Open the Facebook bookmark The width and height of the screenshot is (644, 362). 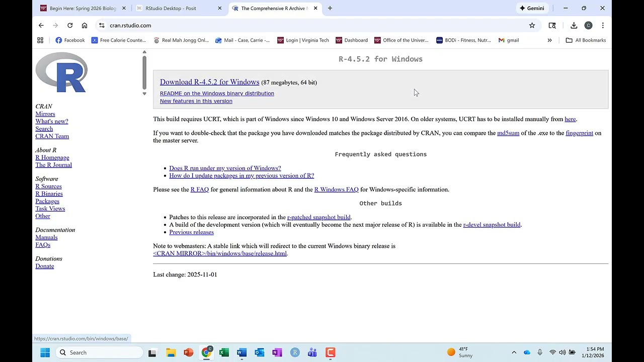[70, 40]
